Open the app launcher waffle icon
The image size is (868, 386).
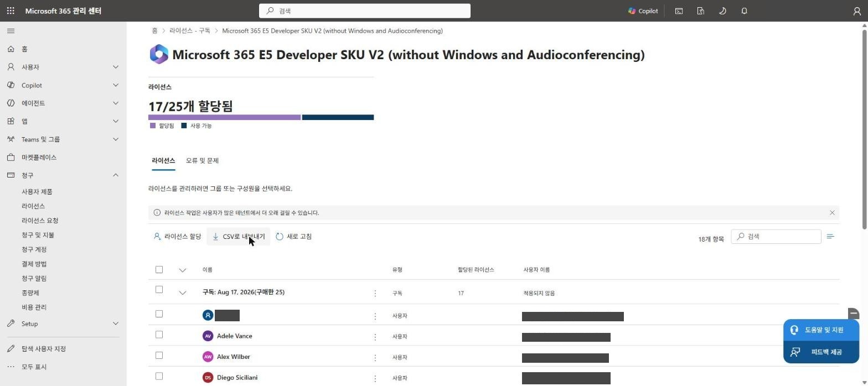click(11, 11)
